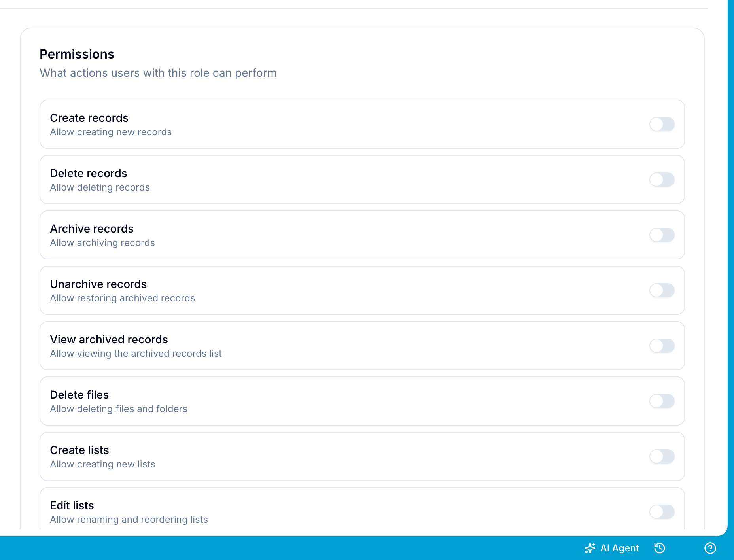The width and height of the screenshot is (734, 560).
Task: Click "Allow archiving records" description
Action: point(102,243)
